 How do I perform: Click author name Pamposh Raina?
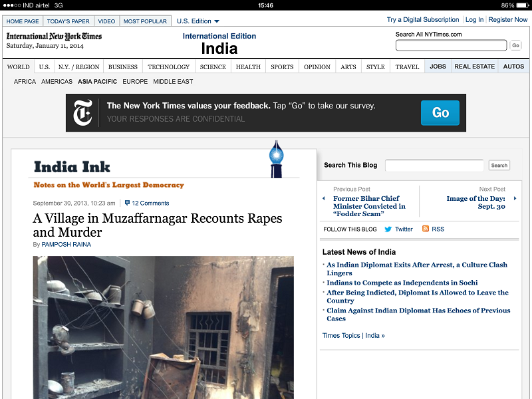click(66, 245)
